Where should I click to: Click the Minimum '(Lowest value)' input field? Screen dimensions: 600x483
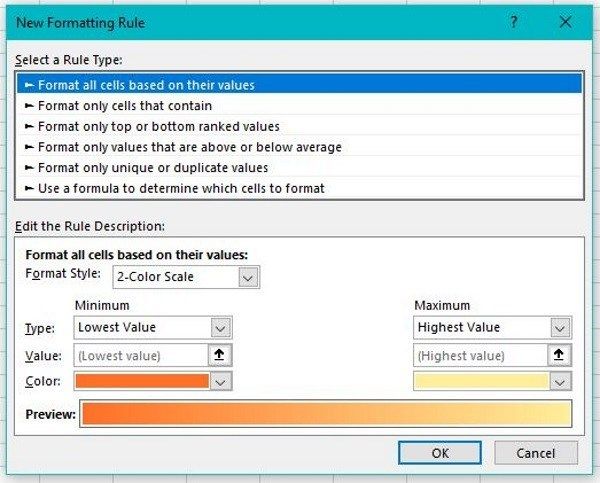tap(141, 356)
